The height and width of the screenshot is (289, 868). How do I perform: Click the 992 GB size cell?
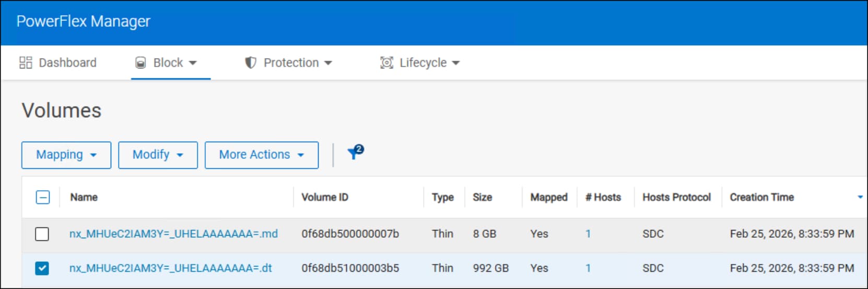[491, 268]
